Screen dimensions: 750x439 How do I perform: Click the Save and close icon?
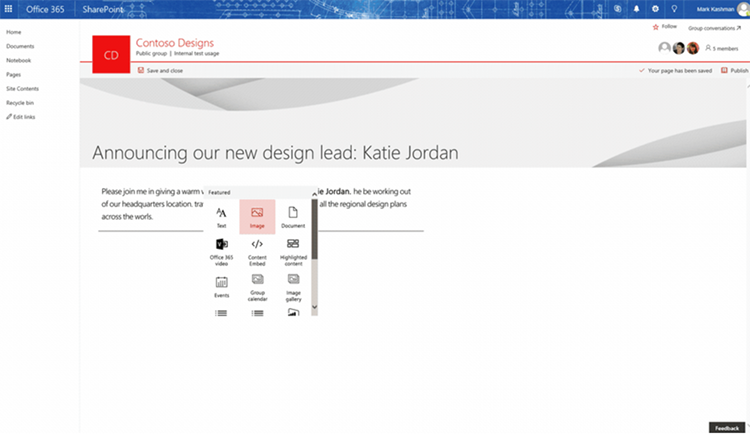141,70
